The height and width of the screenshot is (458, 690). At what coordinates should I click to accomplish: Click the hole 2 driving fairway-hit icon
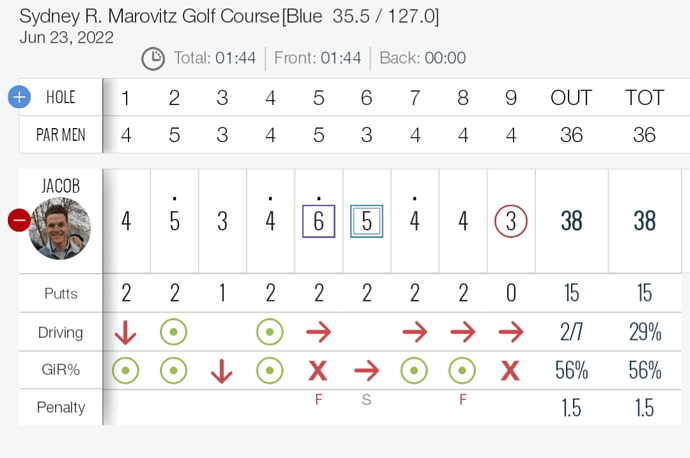pyautogui.click(x=174, y=332)
